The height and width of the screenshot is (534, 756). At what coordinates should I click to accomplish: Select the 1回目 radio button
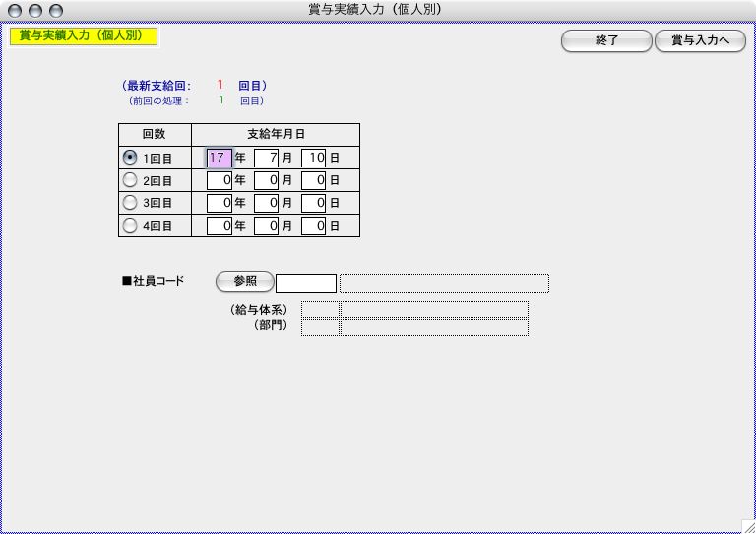coord(130,158)
